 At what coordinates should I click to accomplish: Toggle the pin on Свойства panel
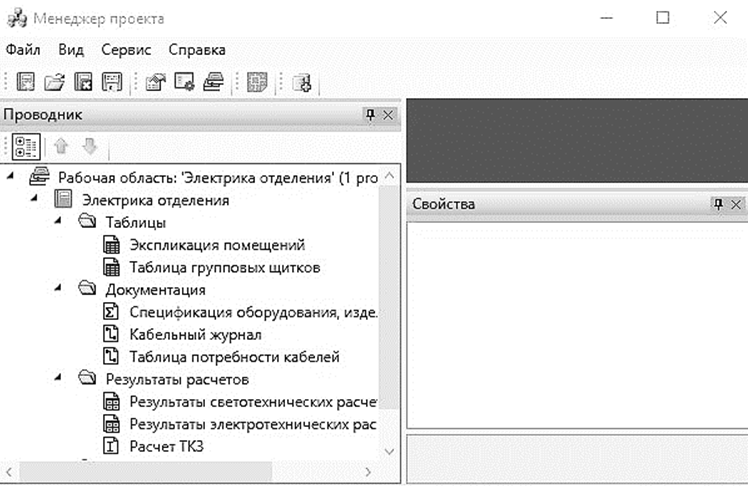point(717,204)
